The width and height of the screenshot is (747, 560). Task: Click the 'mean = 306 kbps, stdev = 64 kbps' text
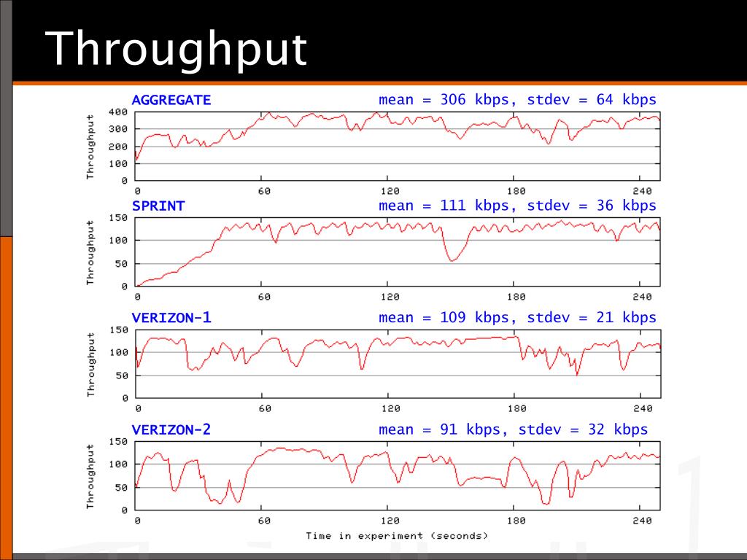[x=517, y=99]
